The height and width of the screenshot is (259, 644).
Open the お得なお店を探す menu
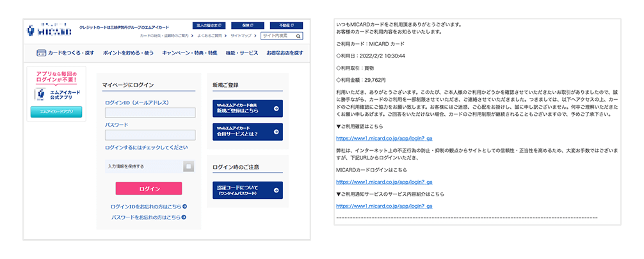(285, 52)
